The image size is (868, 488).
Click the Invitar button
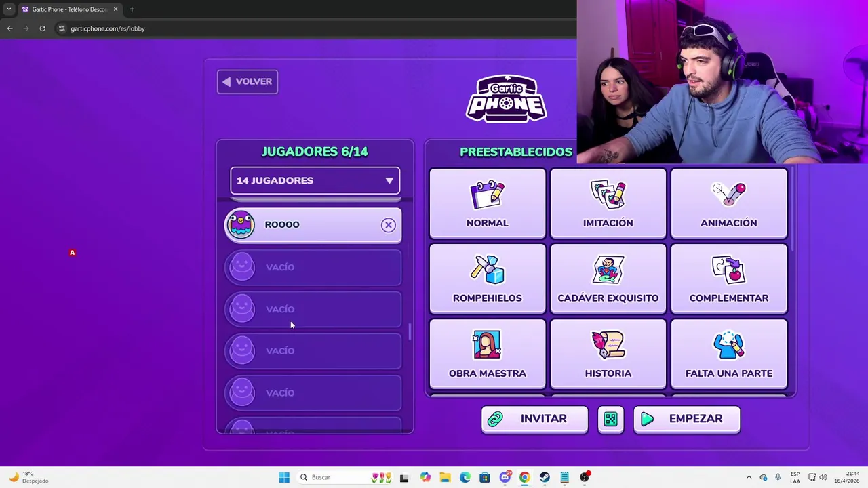534,419
